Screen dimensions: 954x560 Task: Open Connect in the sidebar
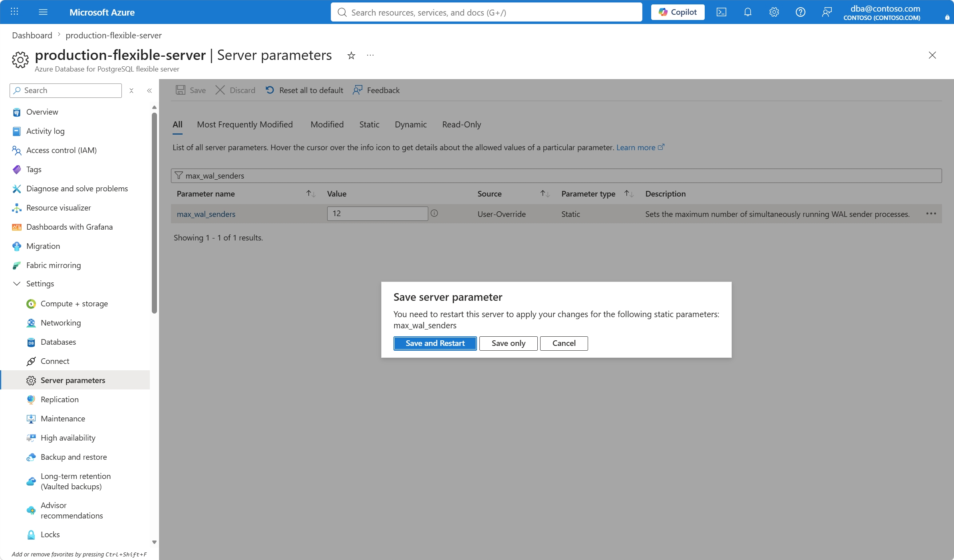coord(55,361)
